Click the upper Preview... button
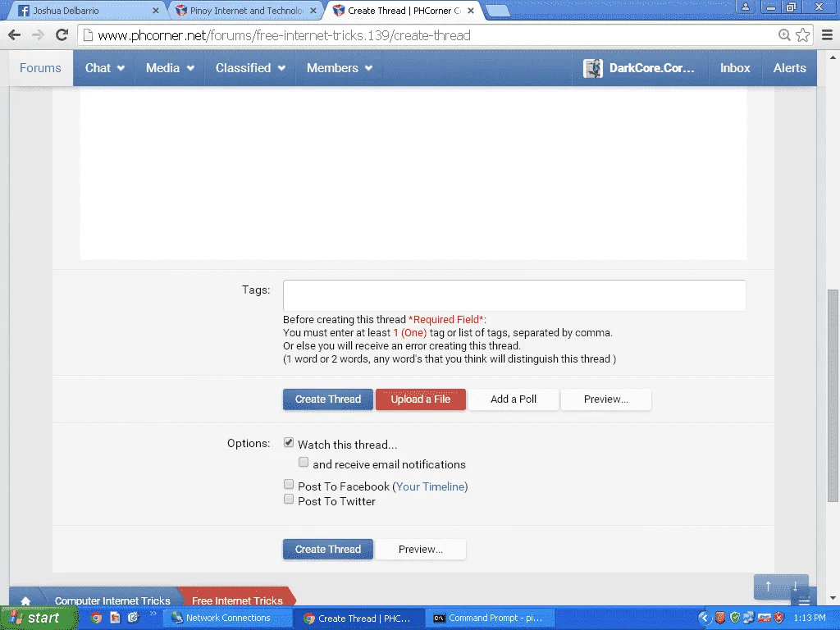Viewport: 840px width, 630px height. point(606,399)
